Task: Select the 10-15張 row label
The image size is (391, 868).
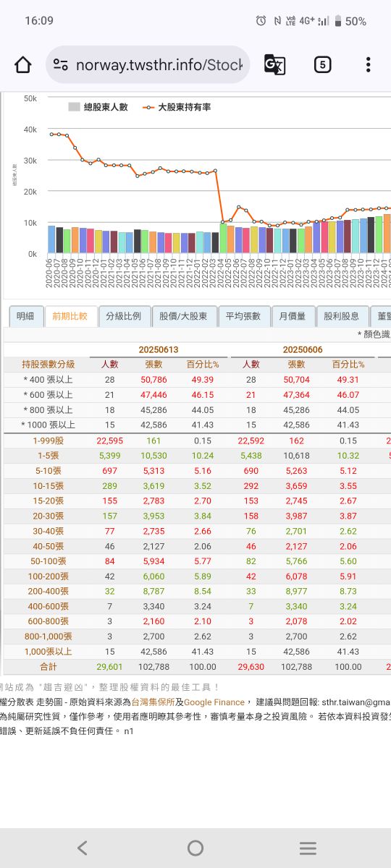Action: pos(47,486)
